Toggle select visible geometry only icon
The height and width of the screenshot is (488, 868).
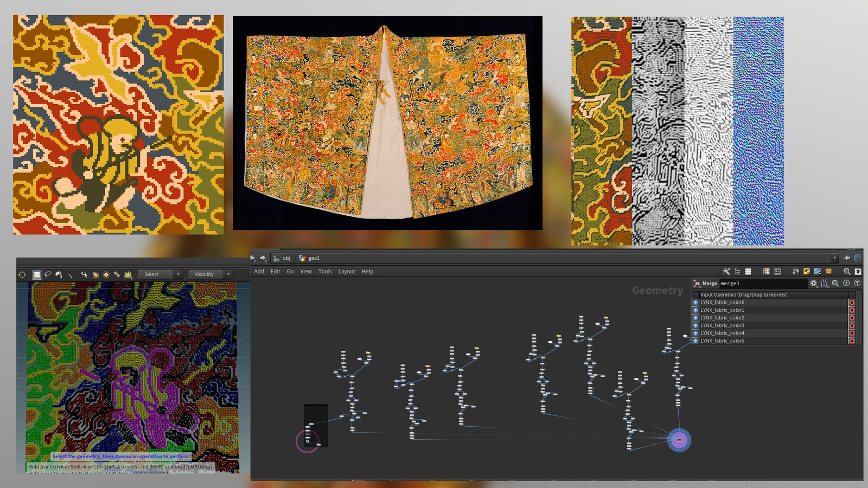pyautogui.click(x=84, y=274)
